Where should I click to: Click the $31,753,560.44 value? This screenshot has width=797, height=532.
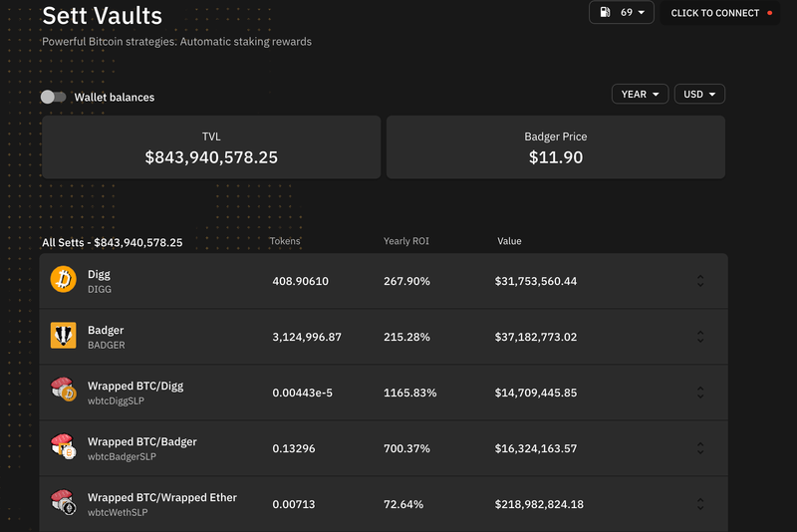coord(536,281)
